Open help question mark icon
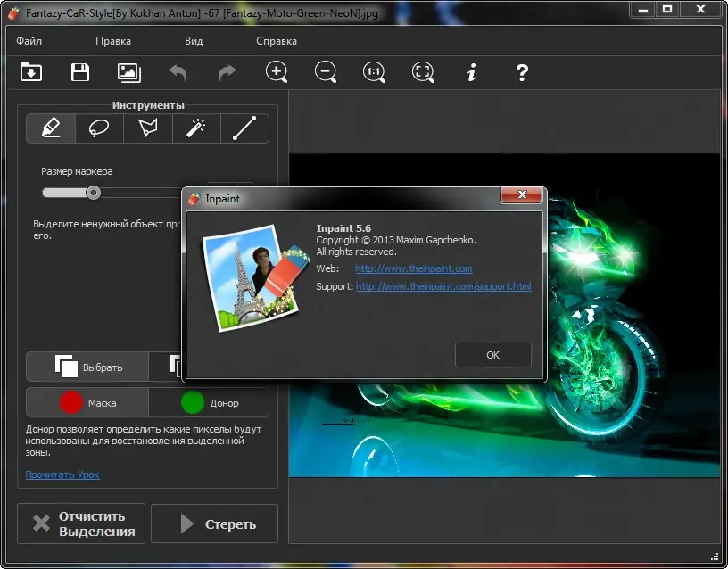Screen dimensions: 728x569 [522, 73]
